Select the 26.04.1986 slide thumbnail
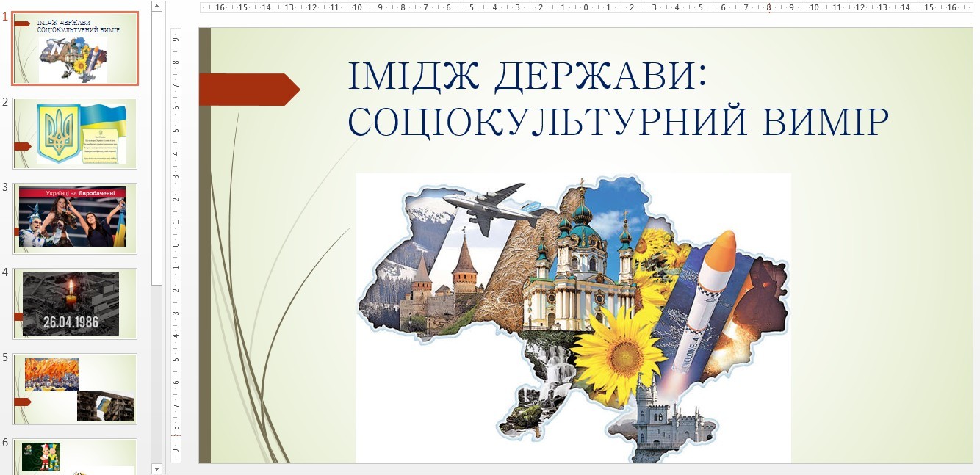Image resolution: width=980 pixels, height=475 pixels. (x=75, y=304)
